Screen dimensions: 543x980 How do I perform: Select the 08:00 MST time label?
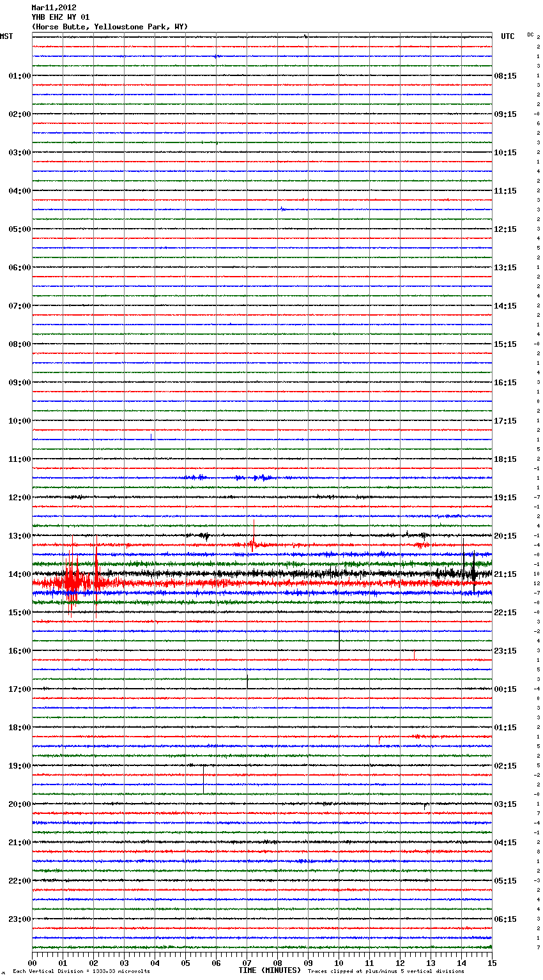(x=19, y=344)
